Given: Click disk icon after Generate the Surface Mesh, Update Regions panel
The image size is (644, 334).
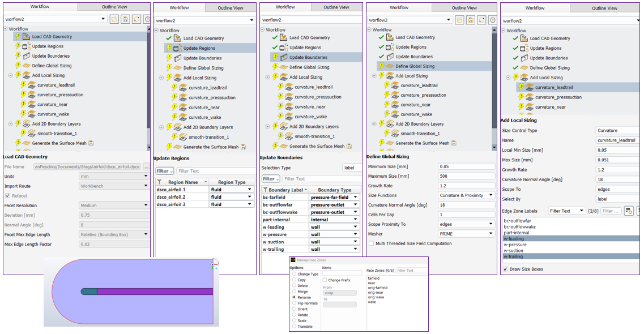Looking at the screenshot, I should point(243,147).
